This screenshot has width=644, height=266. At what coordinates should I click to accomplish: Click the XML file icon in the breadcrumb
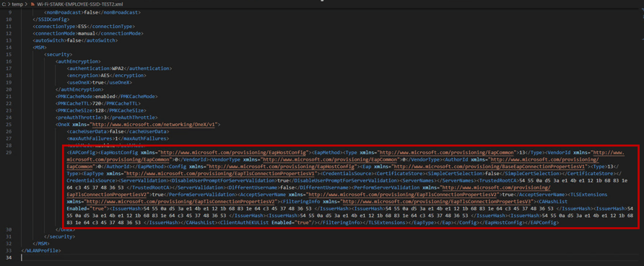click(x=33, y=5)
